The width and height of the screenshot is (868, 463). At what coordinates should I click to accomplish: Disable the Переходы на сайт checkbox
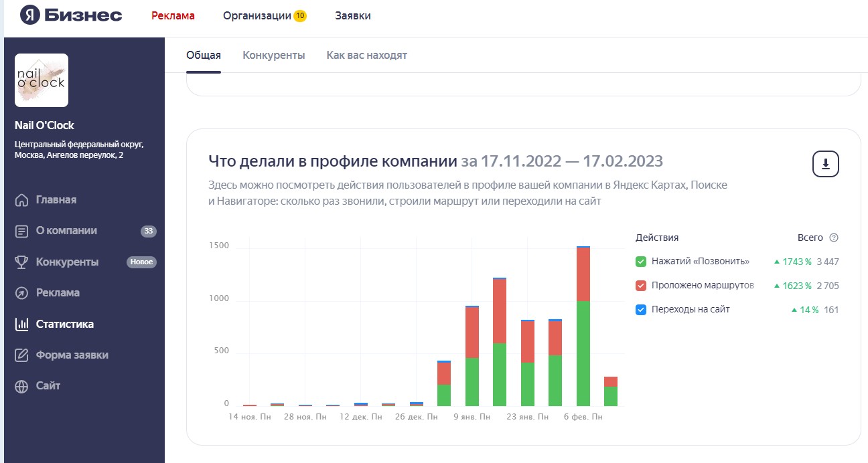click(x=641, y=310)
